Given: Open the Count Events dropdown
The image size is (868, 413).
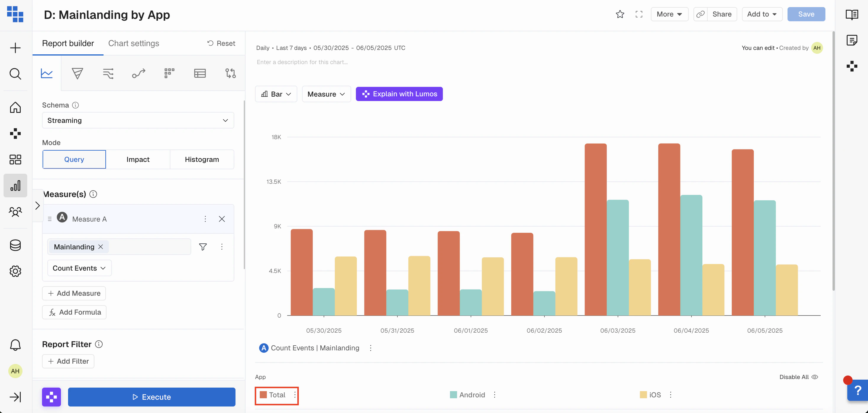Looking at the screenshot, I should pyautogui.click(x=79, y=268).
